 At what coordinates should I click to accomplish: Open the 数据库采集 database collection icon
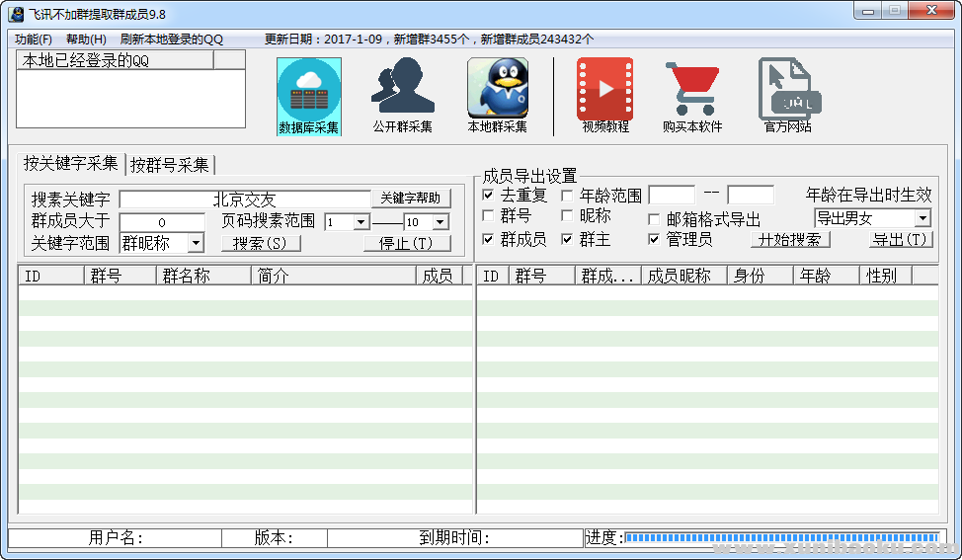(309, 90)
